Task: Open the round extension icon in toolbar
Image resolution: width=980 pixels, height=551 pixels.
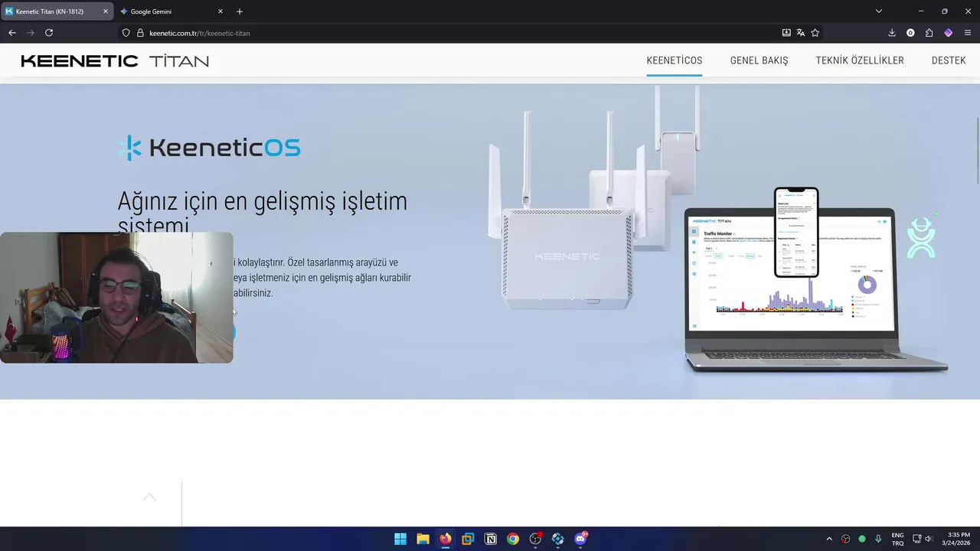Action: [x=910, y=33]
